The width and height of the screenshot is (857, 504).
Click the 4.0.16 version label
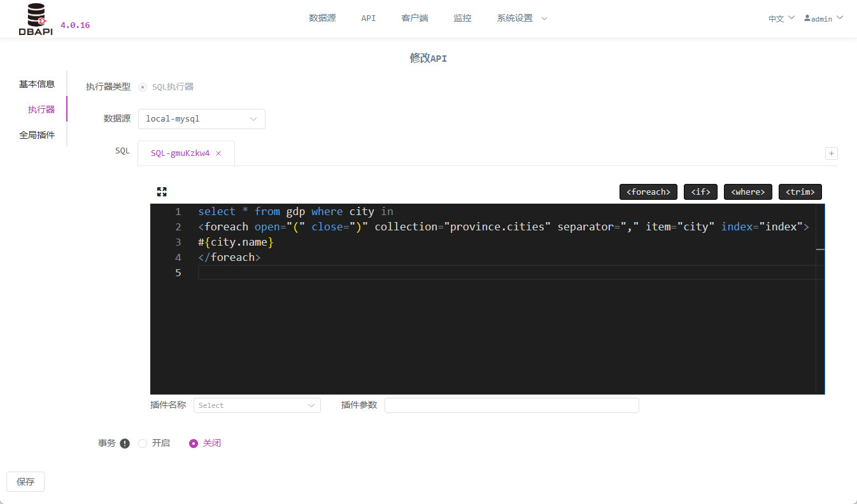click(x=75, y=25)
